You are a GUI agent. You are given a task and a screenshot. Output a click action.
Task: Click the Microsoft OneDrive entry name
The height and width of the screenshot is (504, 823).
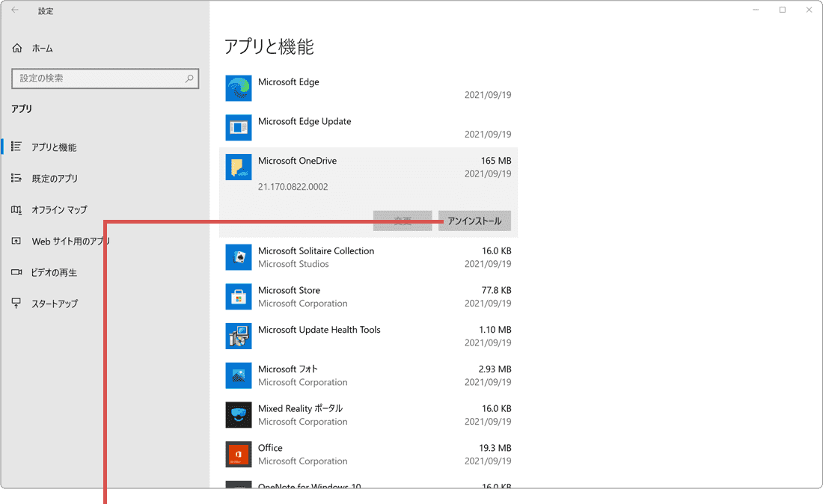[x=297, y=161]
